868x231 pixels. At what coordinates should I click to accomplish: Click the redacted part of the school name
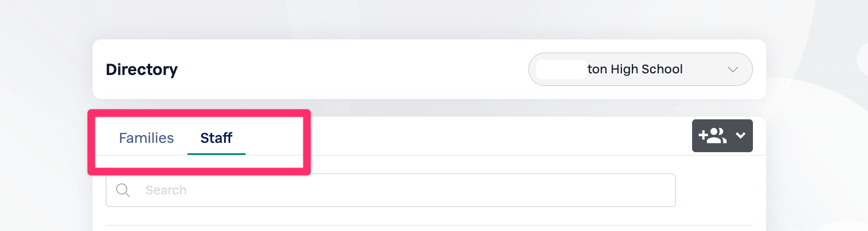click(x=561, y=70)
